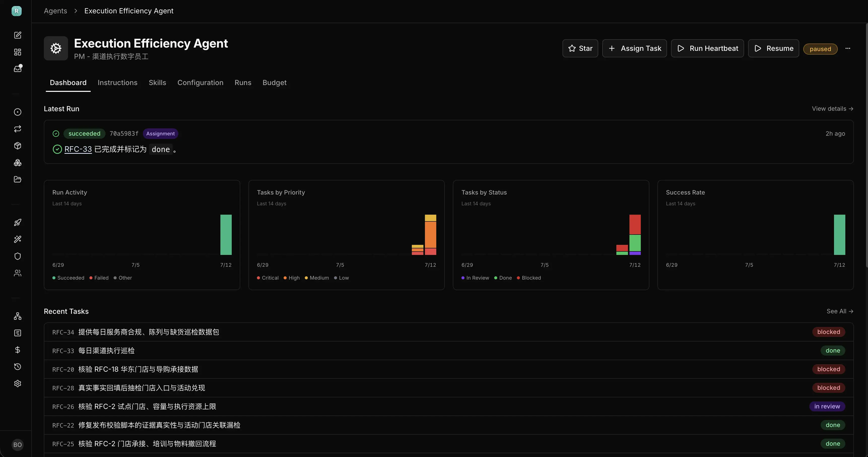Open the settings gear icon in sidebar

pos(18,383)
